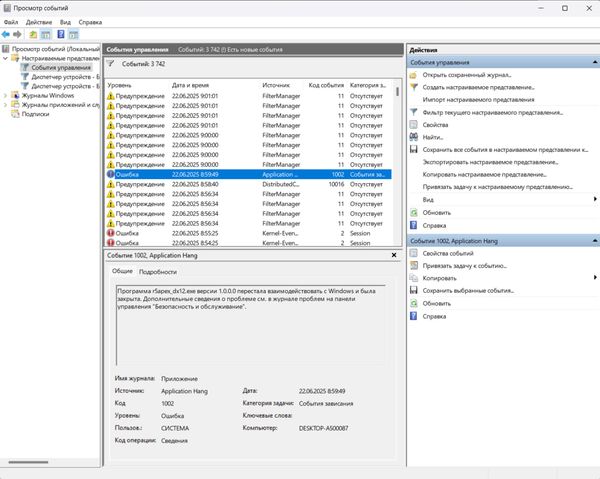Expand the Журналы приложений и служб tree node
The width and height of the screenshot is (600, 479).
pos(5,105)
